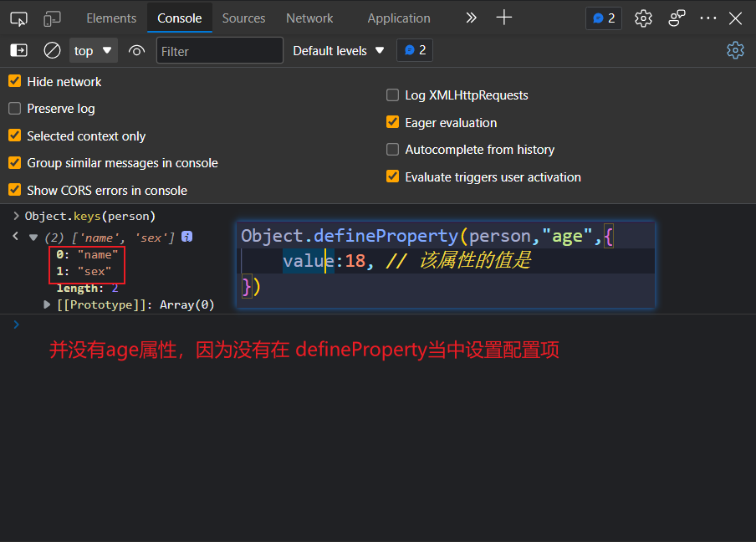The width and height of the screenshot is (756, 542).
Task: Uncheck Hide network
Action: tap(13, 81)
